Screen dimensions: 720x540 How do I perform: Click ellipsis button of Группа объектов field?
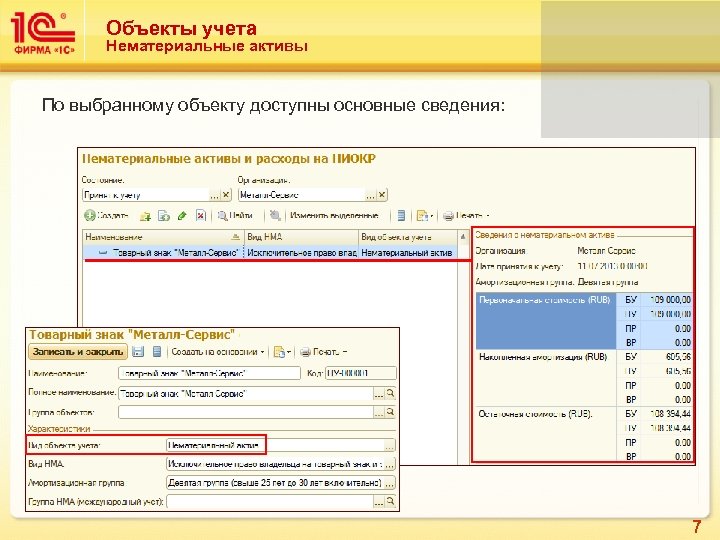pos(379,413)
